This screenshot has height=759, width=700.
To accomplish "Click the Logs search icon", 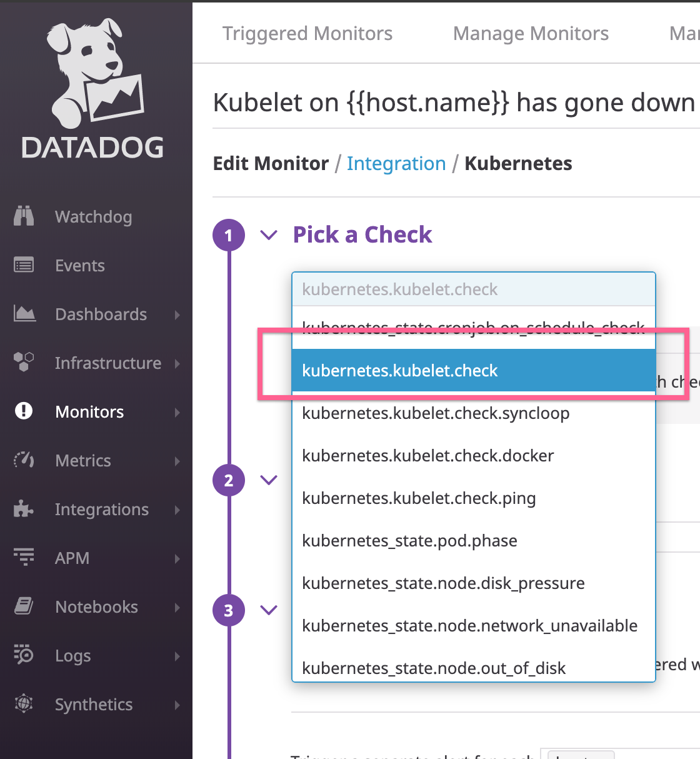I will point(24,654).
